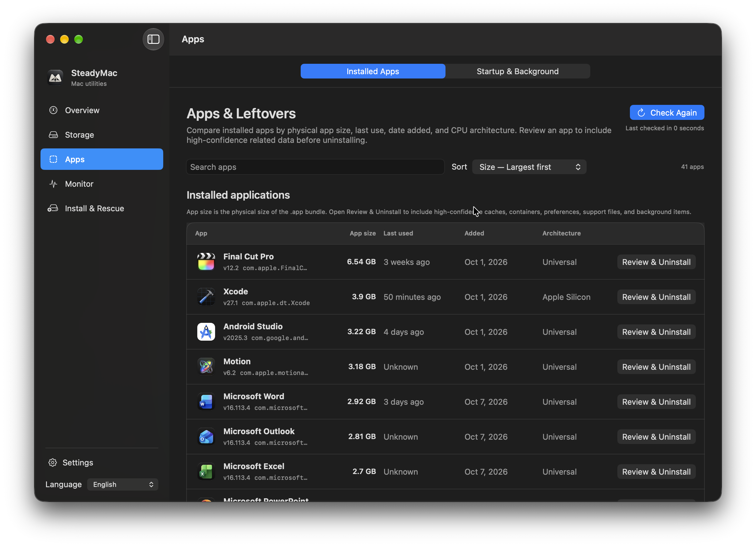
Task: Click the Check Again button
Action: coord(667,113)
